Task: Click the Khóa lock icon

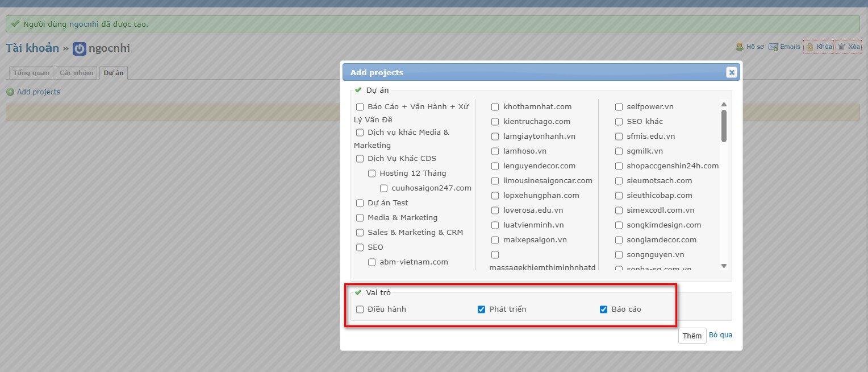Action: point(809,47)
